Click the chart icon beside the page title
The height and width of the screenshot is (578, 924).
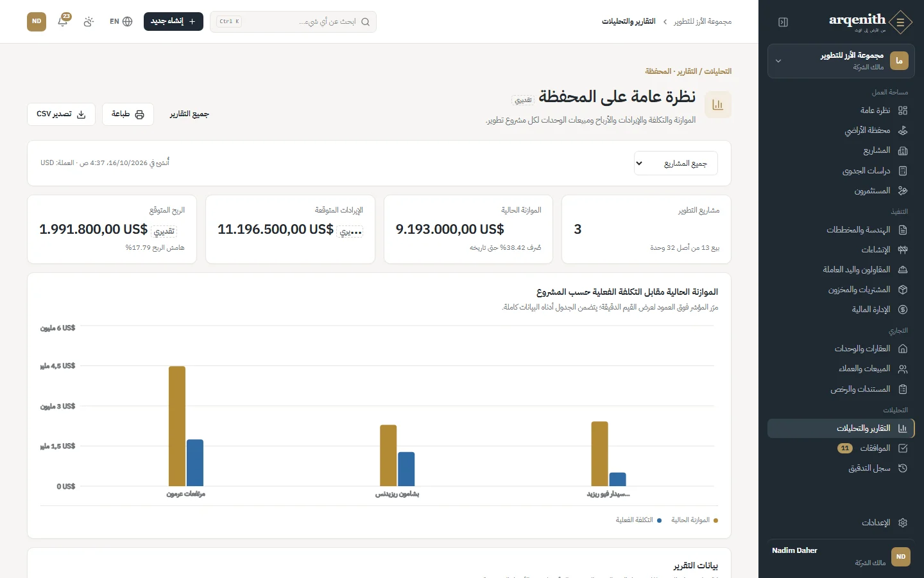[x=717, y=105]
